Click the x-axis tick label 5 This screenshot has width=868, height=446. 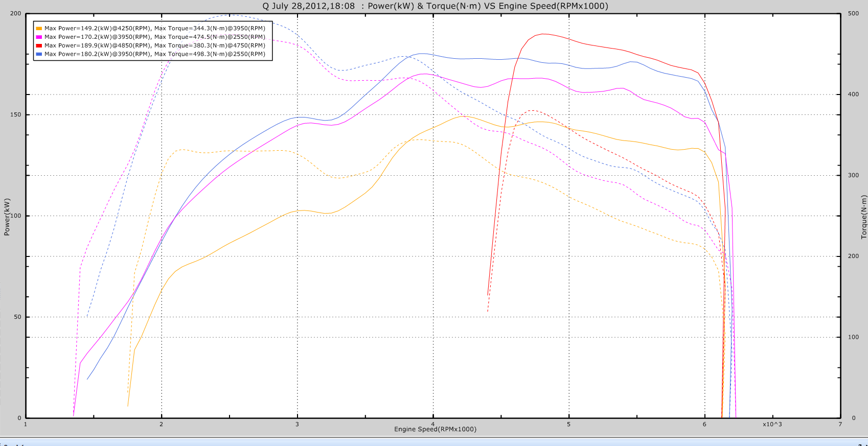click(568, 425)
